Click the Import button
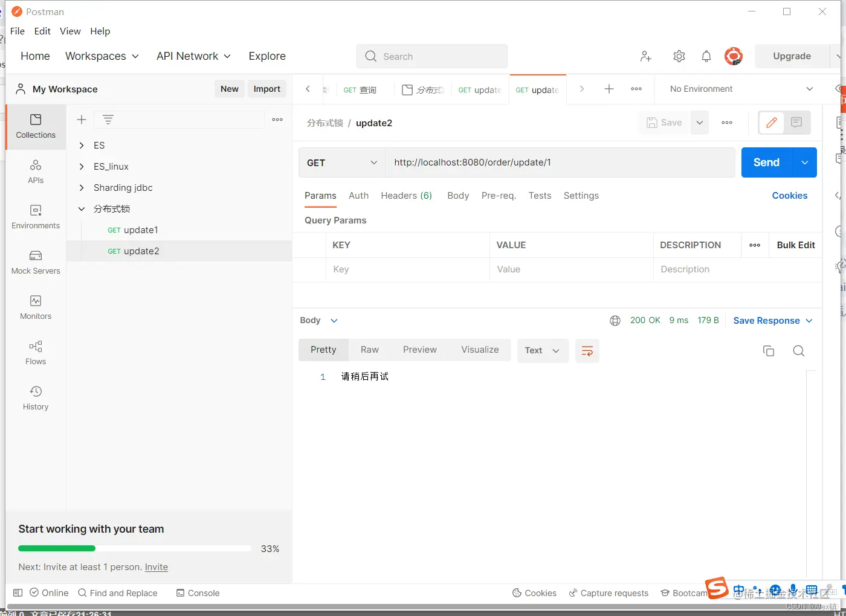 coord(267,89)
